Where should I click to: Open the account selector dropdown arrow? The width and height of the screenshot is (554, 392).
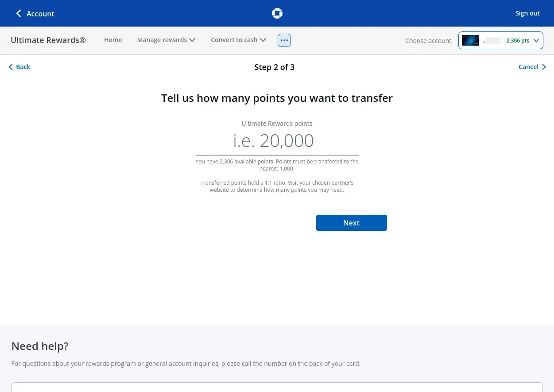(x=536, y=40)
